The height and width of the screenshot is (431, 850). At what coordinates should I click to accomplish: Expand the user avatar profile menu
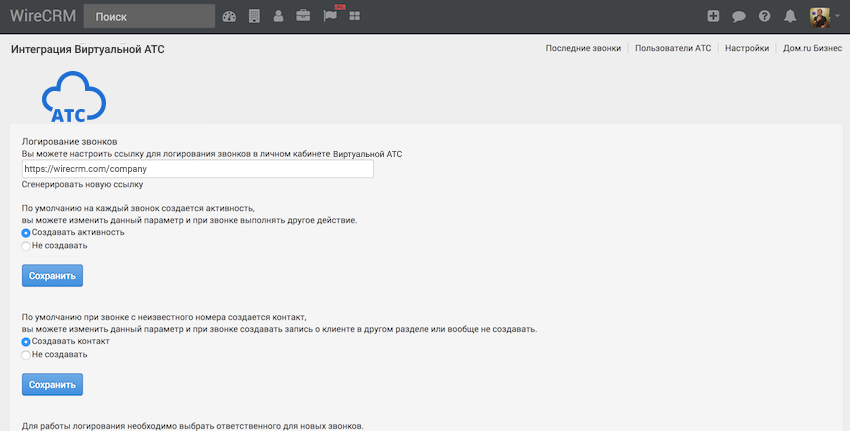coord(822,16)
